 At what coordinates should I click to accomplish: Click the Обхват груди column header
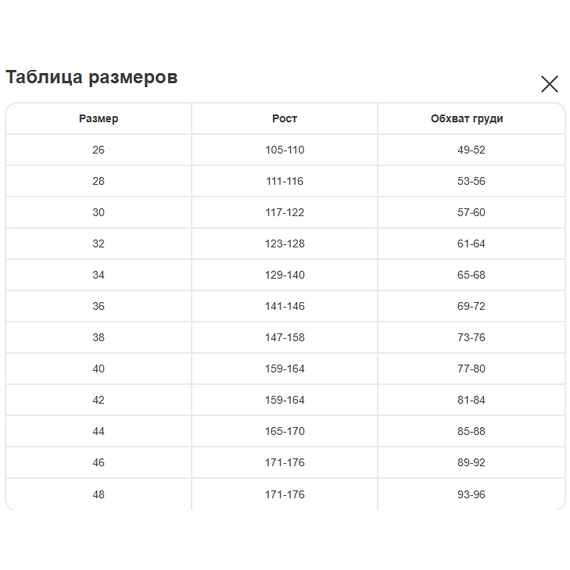pos(467,119)
